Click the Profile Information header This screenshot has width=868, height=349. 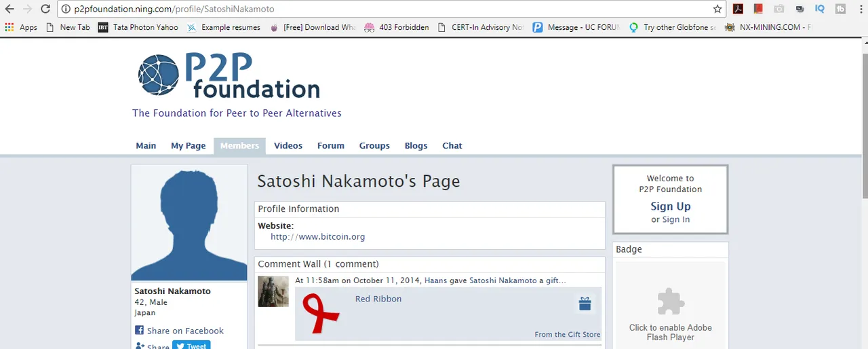298,209
